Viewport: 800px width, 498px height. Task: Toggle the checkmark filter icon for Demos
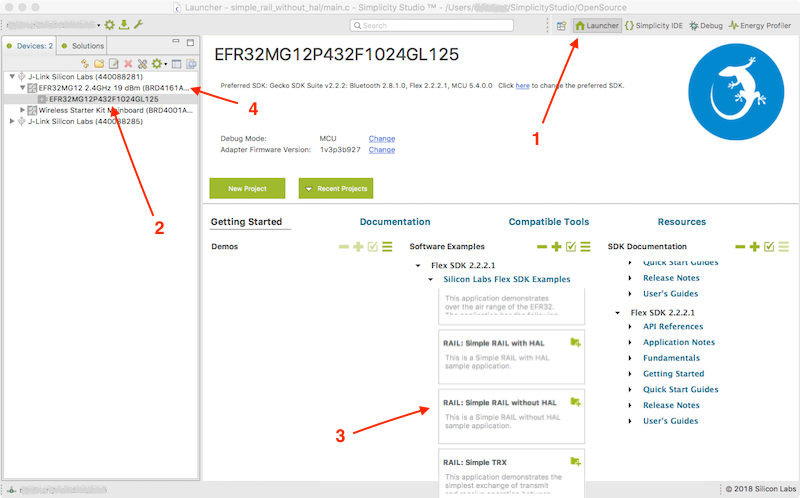(x=373, y=247)
